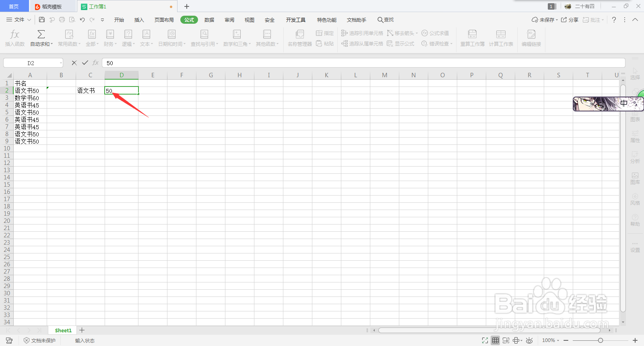Viewport: 644px width, 346px height.
Task: Click 编辑链接 edit links
Action: pos(531,39)
